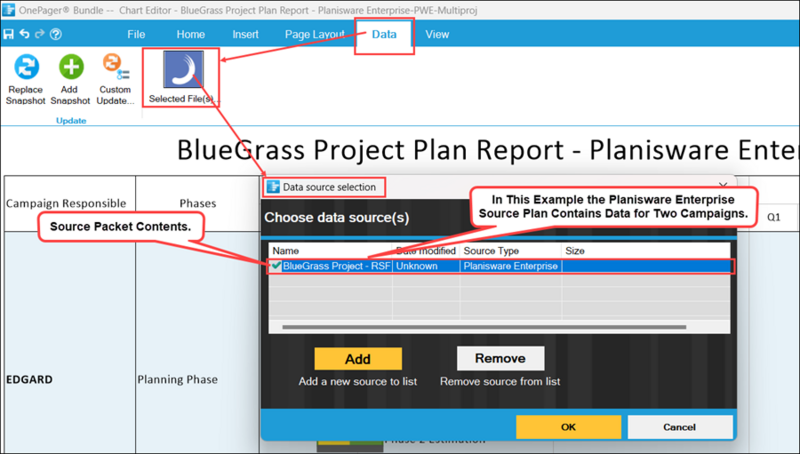Screen dimensions: 800x454
Task: Click the Q1 timescale cell
Action: (773, 217)
